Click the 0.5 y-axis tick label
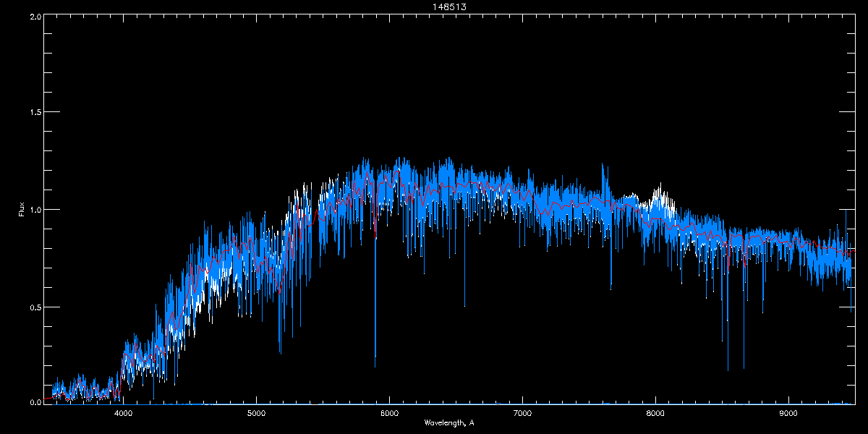The height and width of the screenshot is (434, 868). coord(34,307)
